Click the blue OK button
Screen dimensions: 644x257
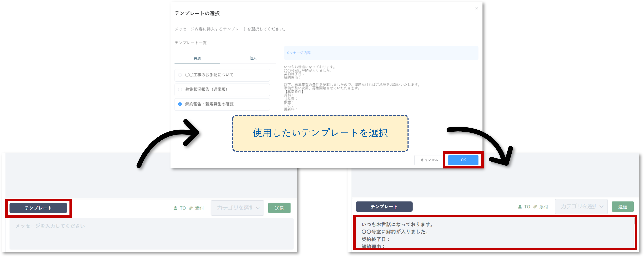(x=463, y=160)
